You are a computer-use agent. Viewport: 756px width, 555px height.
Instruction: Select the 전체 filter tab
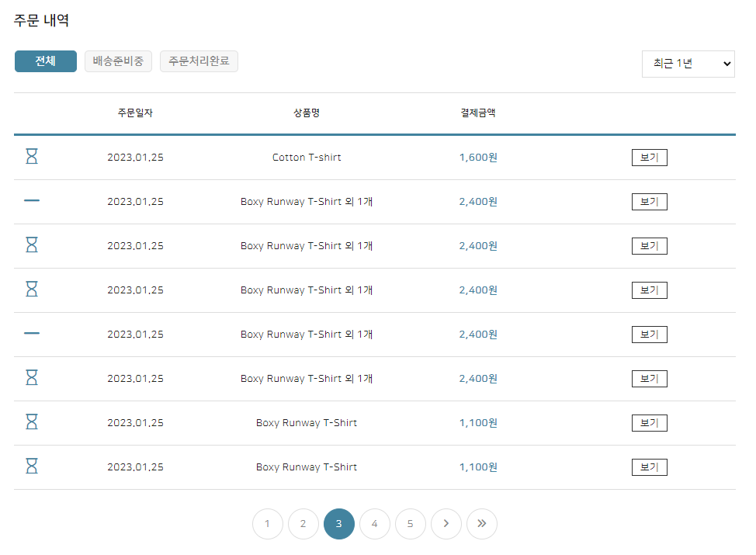pyautogui.click(x=46, y=61)
